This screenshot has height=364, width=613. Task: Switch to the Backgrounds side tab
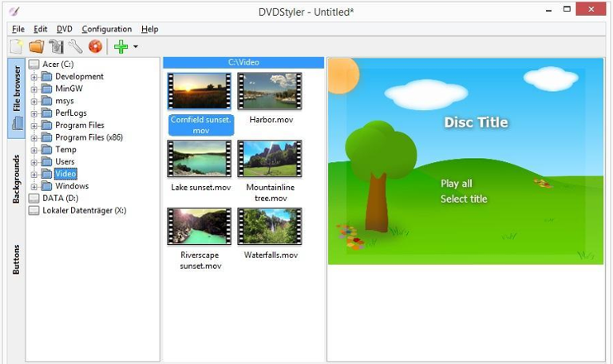[16, 179]
